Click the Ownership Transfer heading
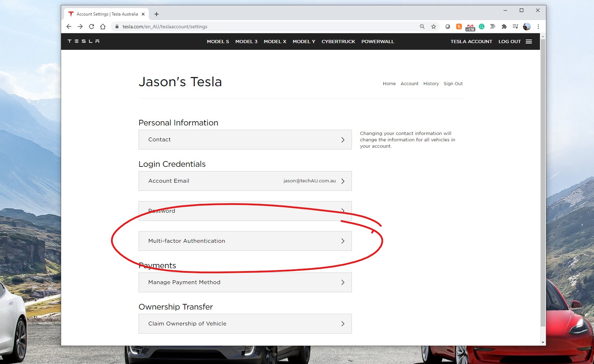The height and width of the screenshot is (364, 594). [176, 307]
